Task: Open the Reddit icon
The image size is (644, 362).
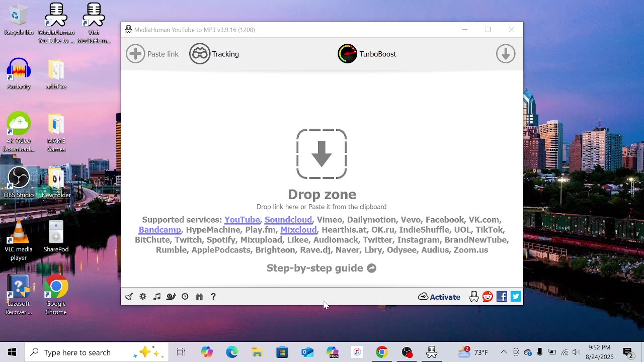Action: [488, 297]
